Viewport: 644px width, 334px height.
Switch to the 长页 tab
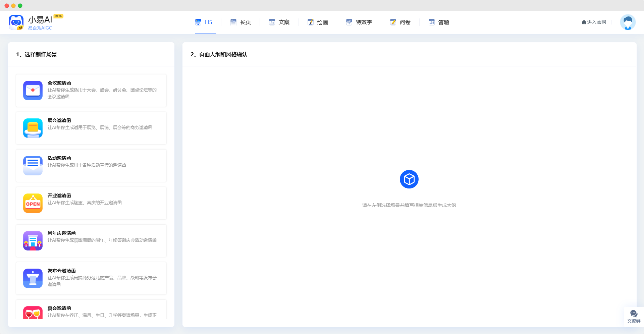(241, 22)
